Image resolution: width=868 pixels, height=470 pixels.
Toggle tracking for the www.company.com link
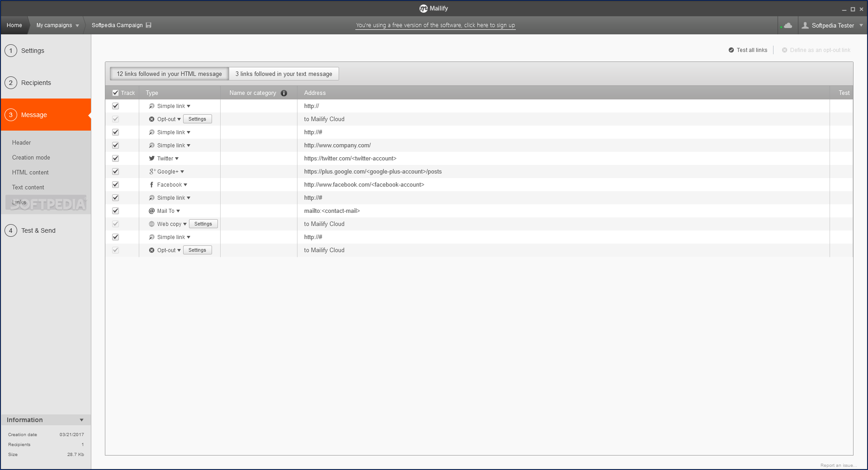pyautogui.click(x=115, y=146)
